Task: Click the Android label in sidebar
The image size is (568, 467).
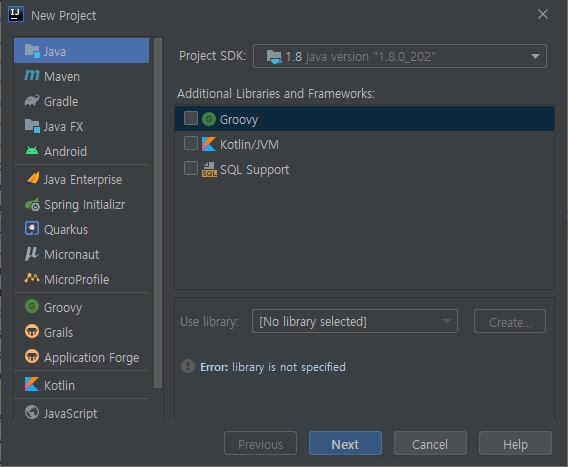Action: point(65,151)
